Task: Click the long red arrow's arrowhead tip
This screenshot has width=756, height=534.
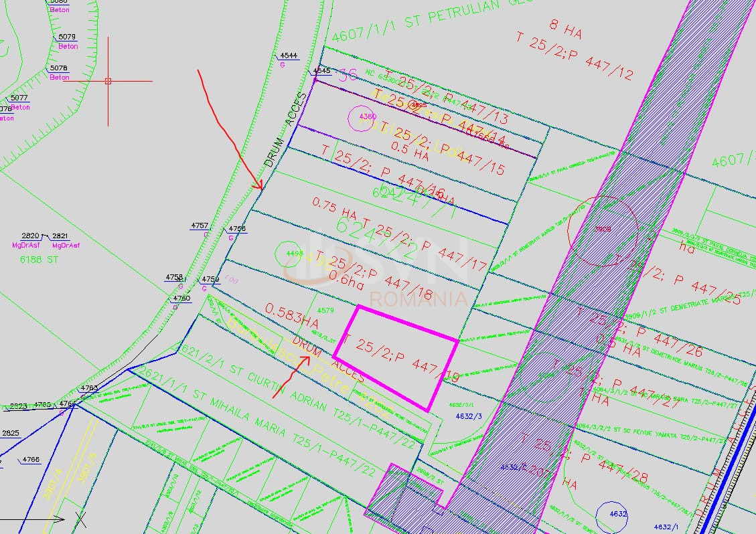Action: [x=260, y=189]
